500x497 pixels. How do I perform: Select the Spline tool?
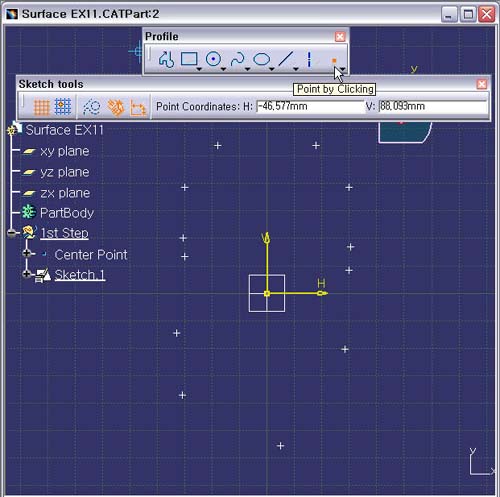(x=238, y=59)
